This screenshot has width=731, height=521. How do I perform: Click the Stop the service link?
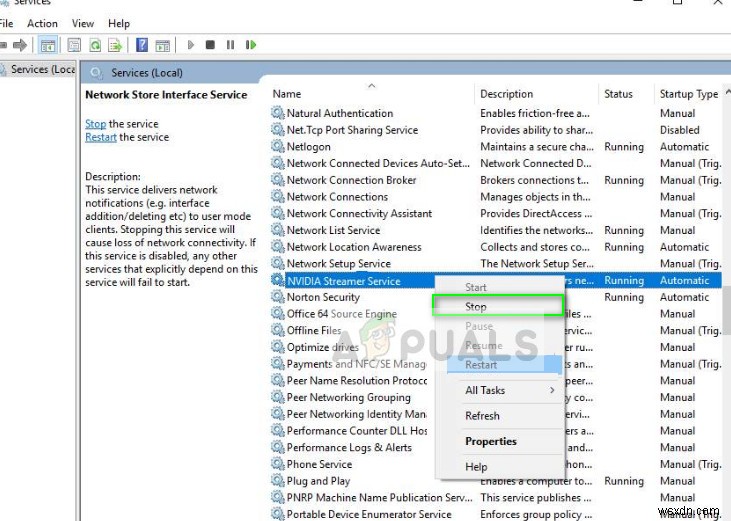[x=96, y=124]
